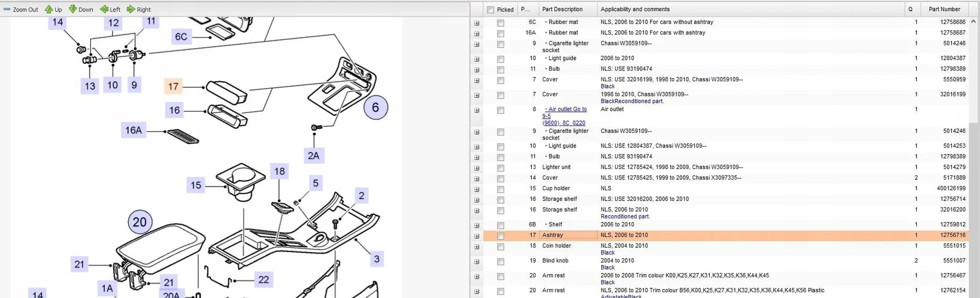This screenshot has width=980, height=298.
Task: Click the 'Blind knob' description cell
Action: pyautogui.click(x=555, y=260)
